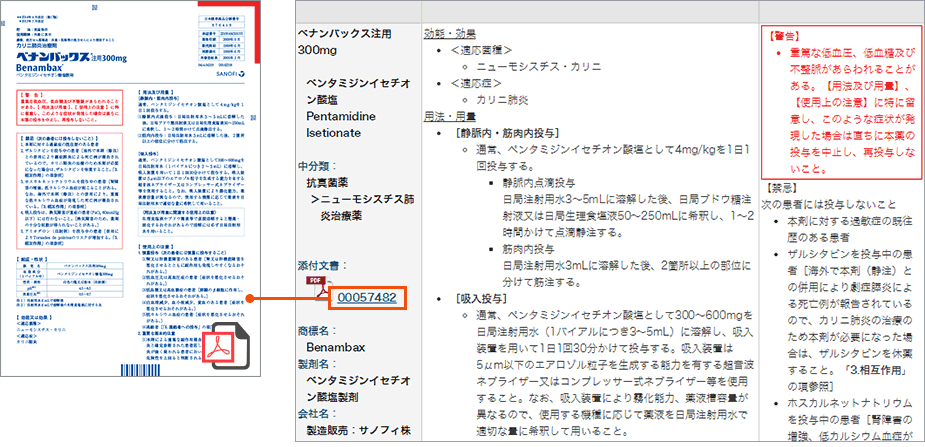Select the 製造販売：サノフィ株 company text
Viewport: 925px width, 447px height.
click(x=360, y=429)
